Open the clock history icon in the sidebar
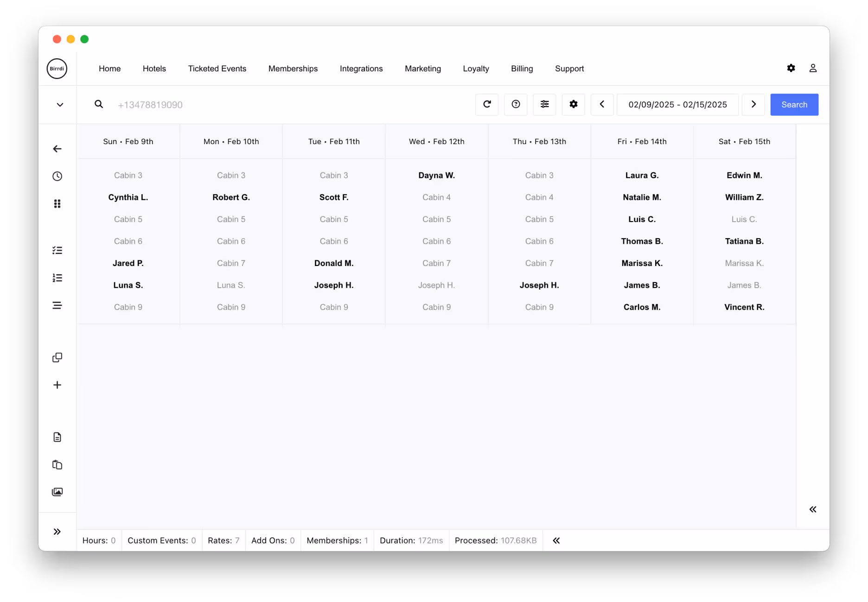Viewport: 868px width, 602px height. (x=57, y=176)
